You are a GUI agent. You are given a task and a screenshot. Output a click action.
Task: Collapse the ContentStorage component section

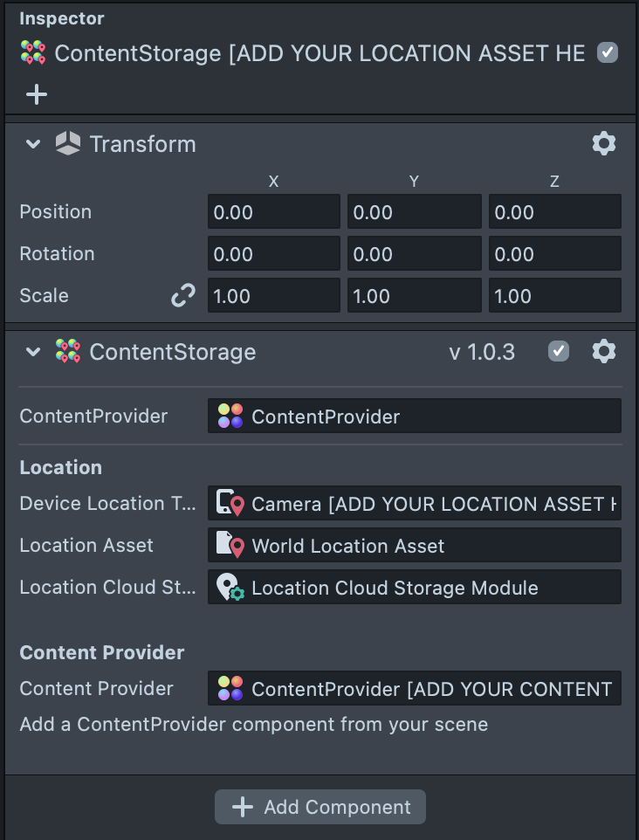click(x=33, y=352)
